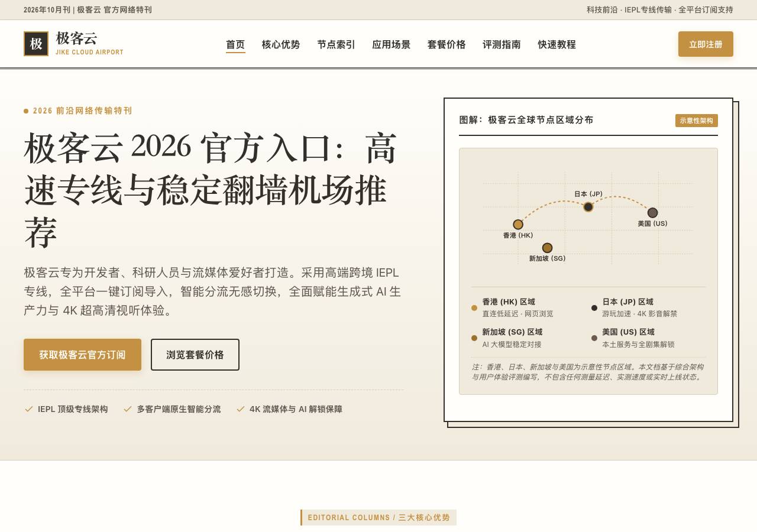Click the 获取极客云官方订阅 button
757x532 pixels.
click(82, 355)
